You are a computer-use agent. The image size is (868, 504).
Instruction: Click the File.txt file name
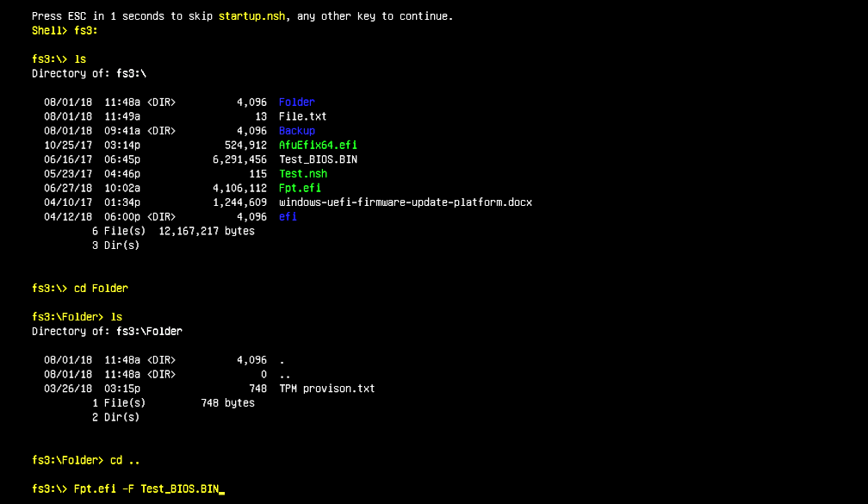tap(302, 116)
